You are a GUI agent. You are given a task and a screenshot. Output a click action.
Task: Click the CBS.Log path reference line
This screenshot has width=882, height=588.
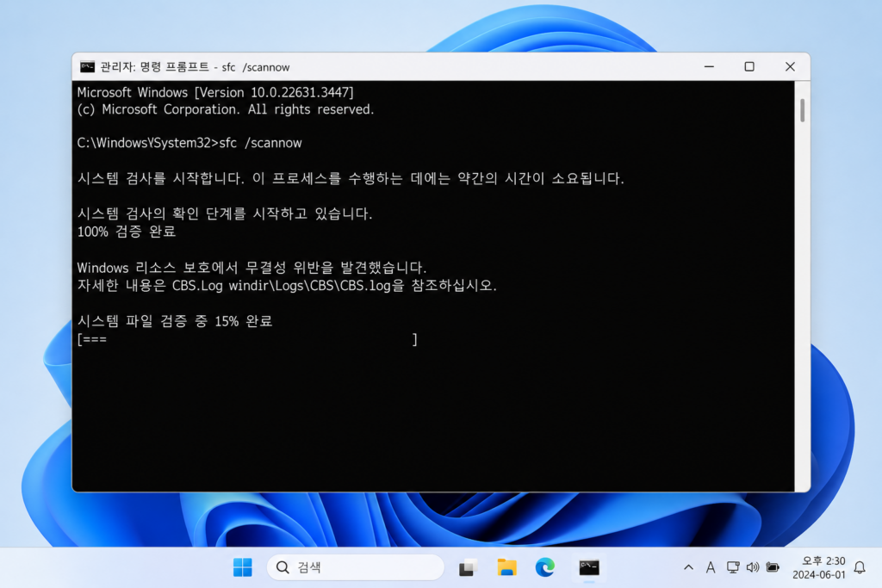point(287,286)
